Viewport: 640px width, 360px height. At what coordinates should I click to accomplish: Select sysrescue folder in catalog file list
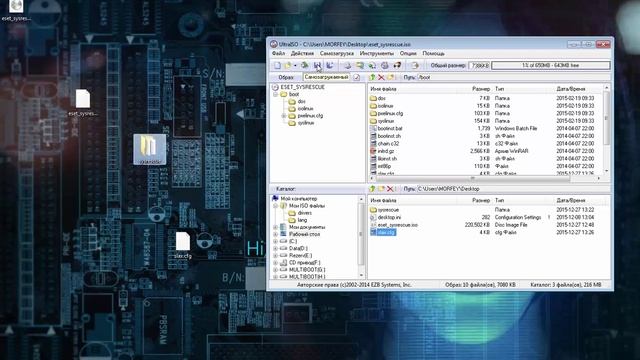click(x=388, y=210)
